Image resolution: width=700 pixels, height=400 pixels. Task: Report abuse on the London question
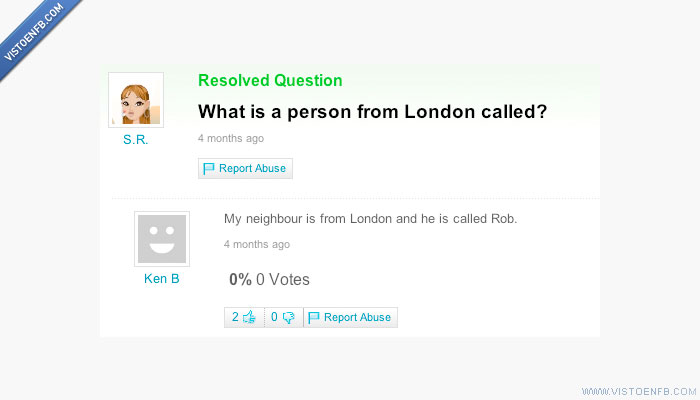(252, 169)
